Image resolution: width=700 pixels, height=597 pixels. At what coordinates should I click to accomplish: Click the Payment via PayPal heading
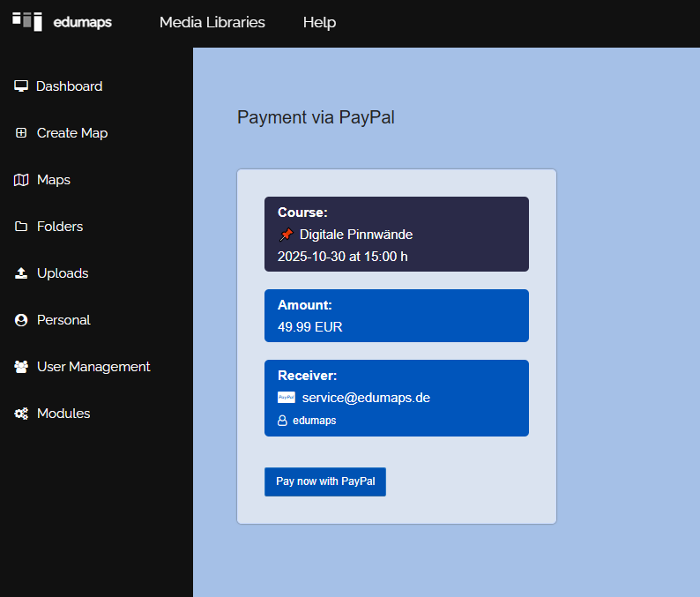point(316,118)
